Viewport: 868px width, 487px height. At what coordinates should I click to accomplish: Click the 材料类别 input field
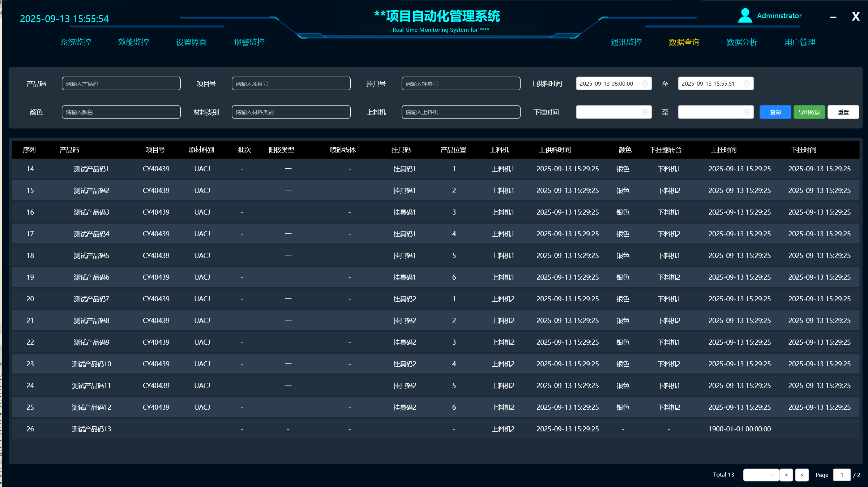(291, 112)
